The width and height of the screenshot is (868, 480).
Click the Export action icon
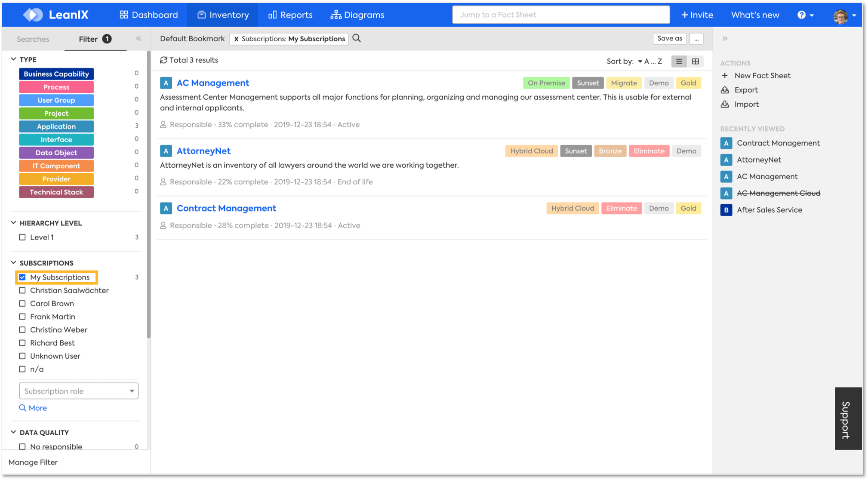(725, 90)
